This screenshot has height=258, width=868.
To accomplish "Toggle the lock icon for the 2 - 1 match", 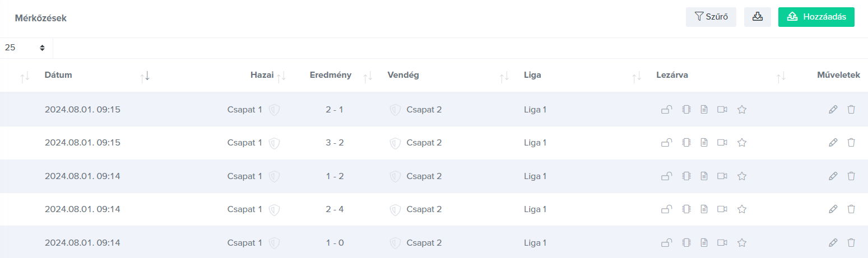I will pos(667,110).
